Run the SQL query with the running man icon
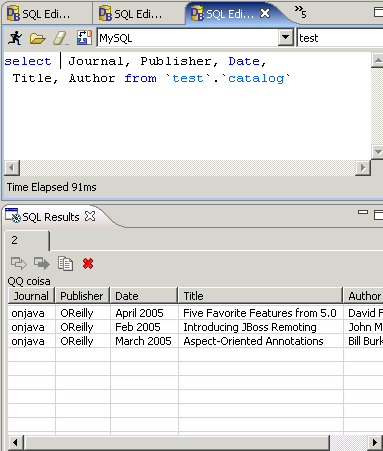Screen dimensions: 383x451 click(15, 38)
